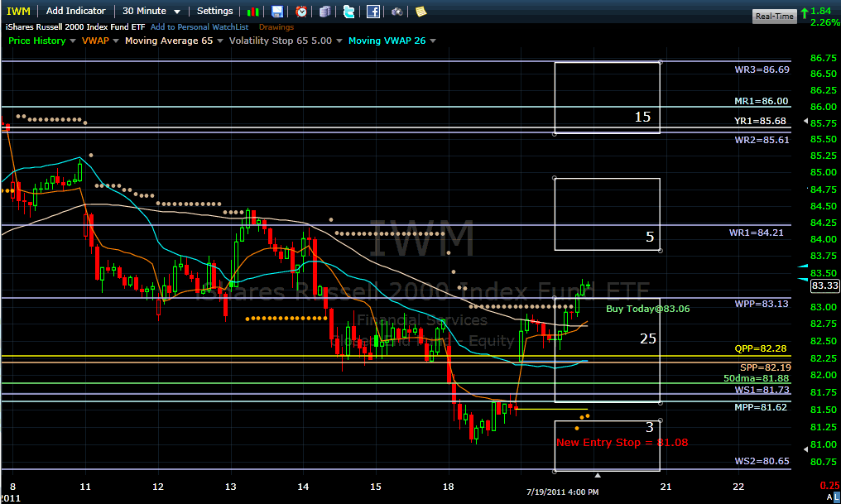Open the yellow sticky note icon
This screenshot has height=504, width=841.
tap(420, 12)
